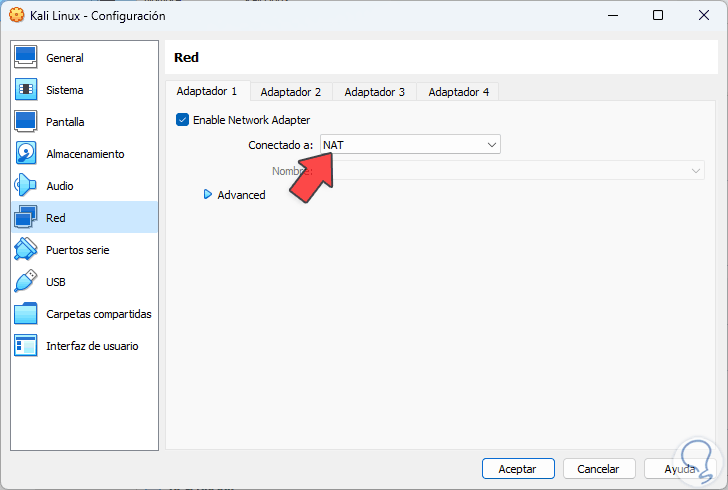Expand the Advanced section triangle
Screen dimensions: 728x490
pyautogui.click(x=208, y=195)
